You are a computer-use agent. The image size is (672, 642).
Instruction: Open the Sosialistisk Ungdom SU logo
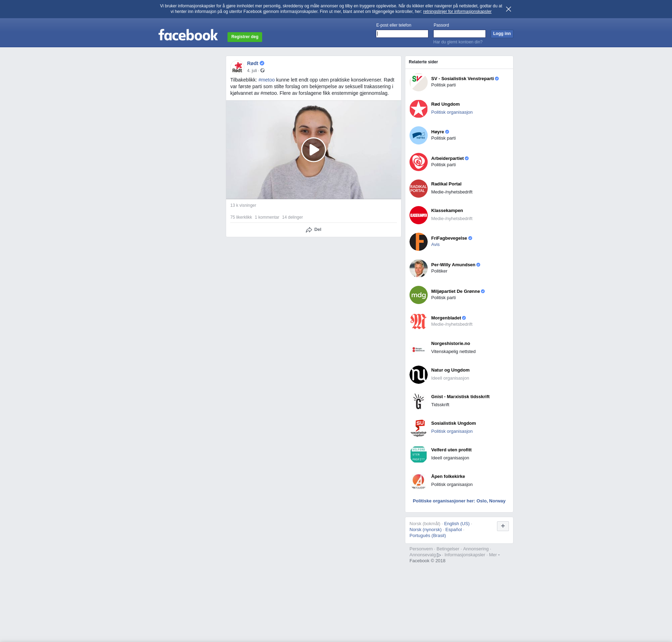[x=419, y=428]
